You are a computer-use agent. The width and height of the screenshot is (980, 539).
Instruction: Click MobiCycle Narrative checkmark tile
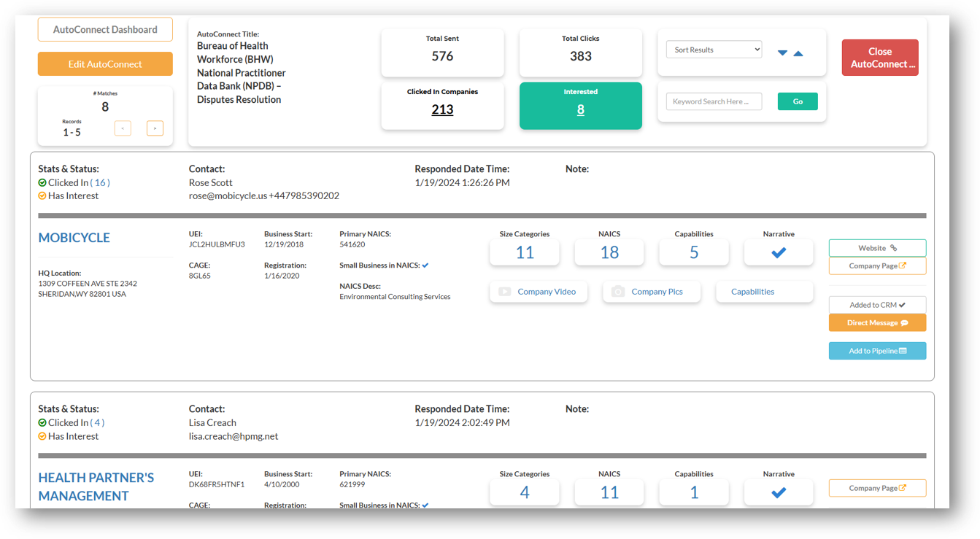pos(778,252)
